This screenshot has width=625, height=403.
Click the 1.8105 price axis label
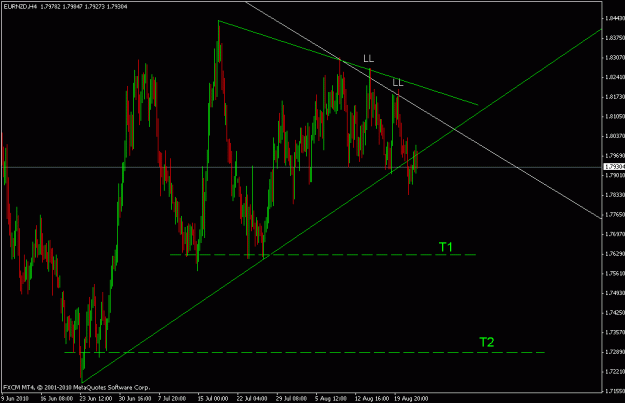point(615,116)
